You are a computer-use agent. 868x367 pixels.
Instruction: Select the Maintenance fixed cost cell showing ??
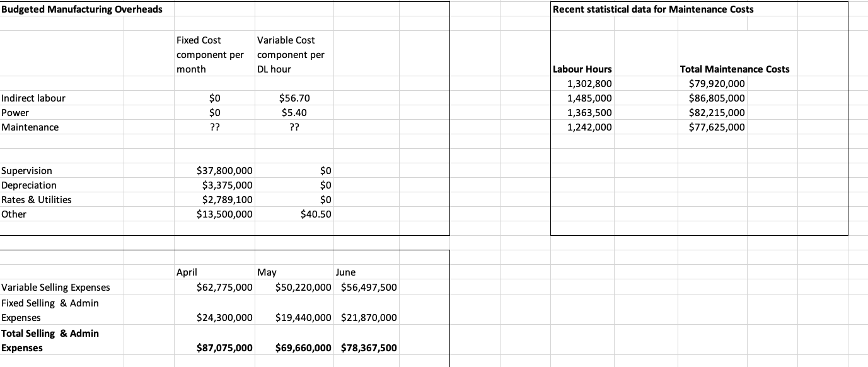tap(214, 127)
